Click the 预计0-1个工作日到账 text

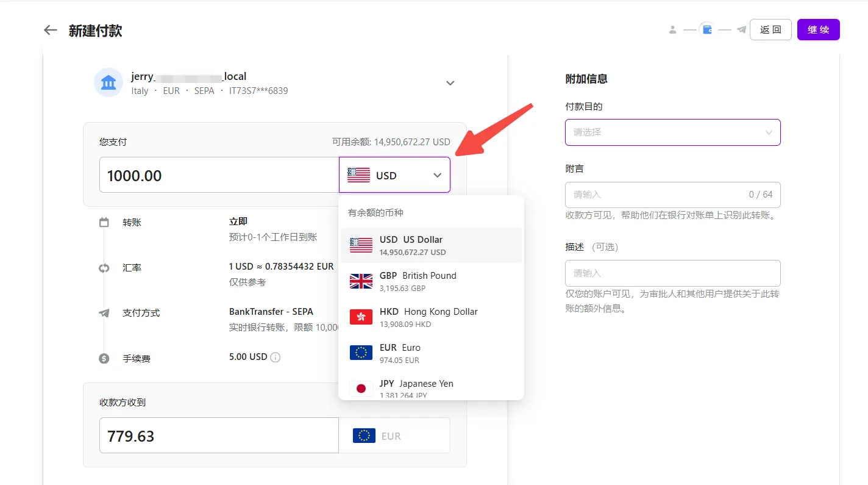[273, 237]
